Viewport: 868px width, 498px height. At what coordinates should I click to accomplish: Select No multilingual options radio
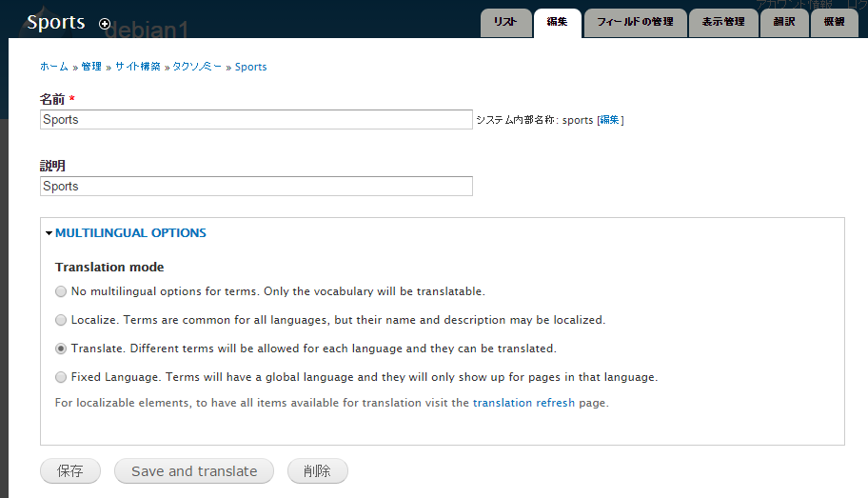point(61,291)
